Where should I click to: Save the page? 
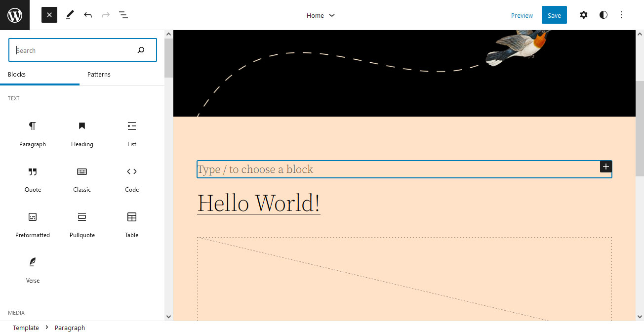(554, 15)
